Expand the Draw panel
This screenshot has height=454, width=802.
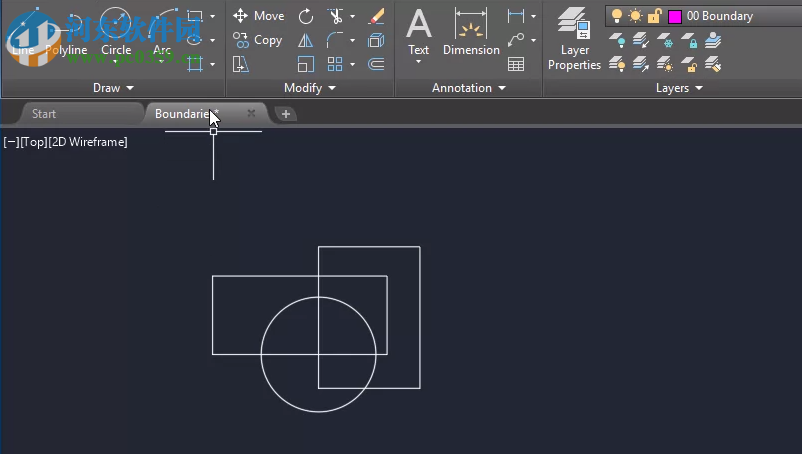point(113,88)
